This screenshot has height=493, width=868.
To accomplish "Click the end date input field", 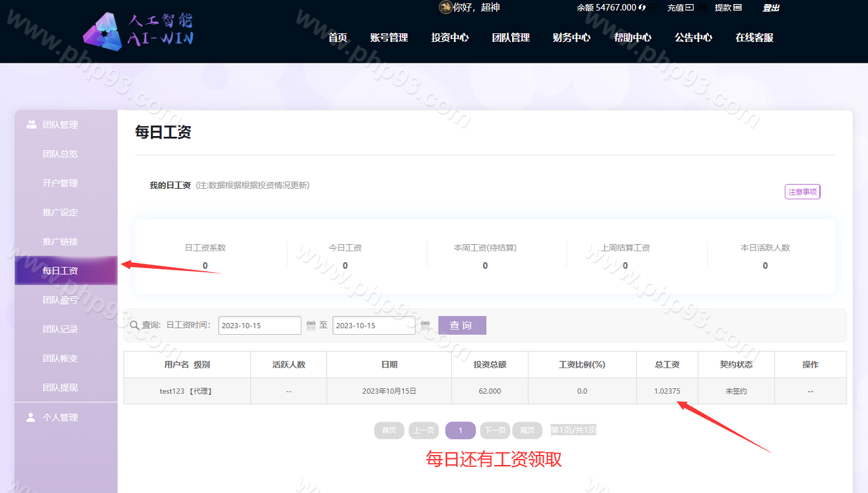I will click(x=374, y=326).
